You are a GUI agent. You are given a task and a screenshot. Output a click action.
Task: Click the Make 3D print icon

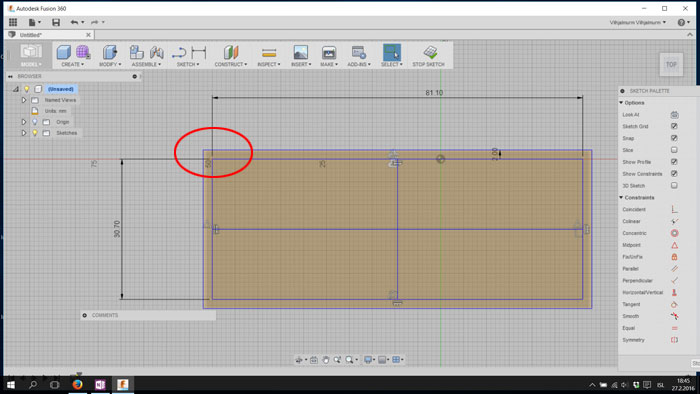[329, 52]
